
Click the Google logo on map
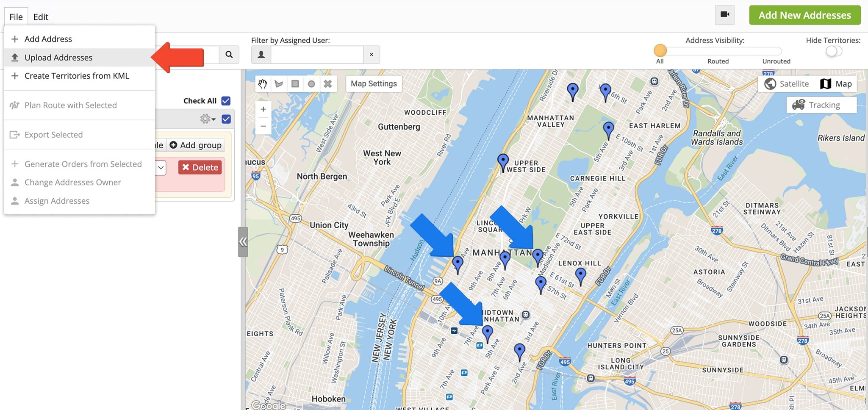[269, 405]
